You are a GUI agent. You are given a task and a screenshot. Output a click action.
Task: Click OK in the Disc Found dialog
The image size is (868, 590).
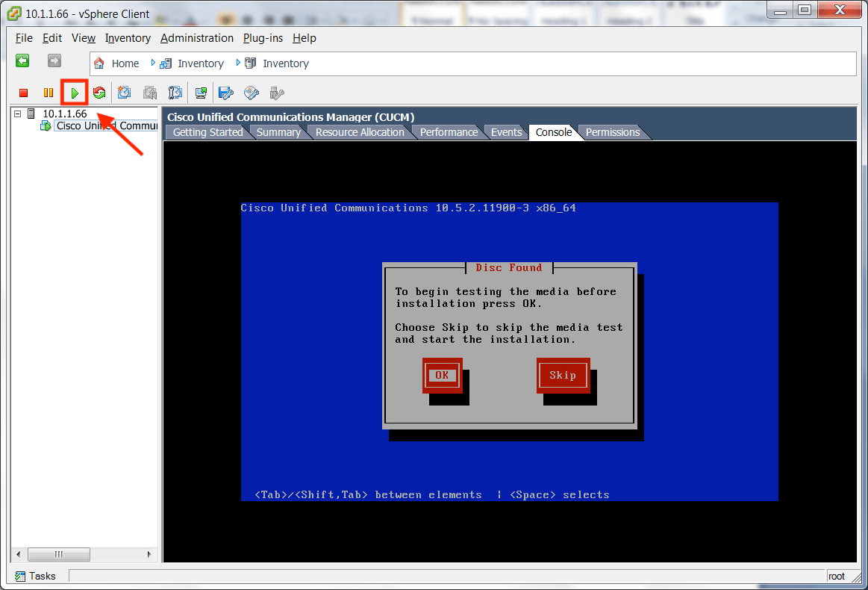442,376
